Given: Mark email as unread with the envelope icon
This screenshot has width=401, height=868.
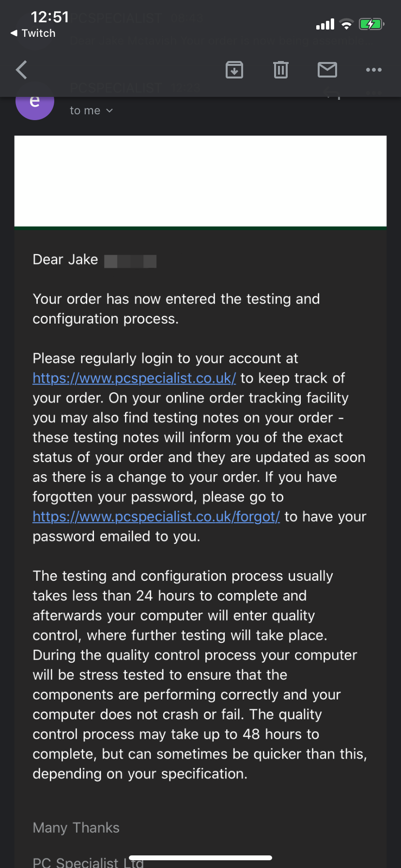Looking at the screenshot, I should click(327, 70).
